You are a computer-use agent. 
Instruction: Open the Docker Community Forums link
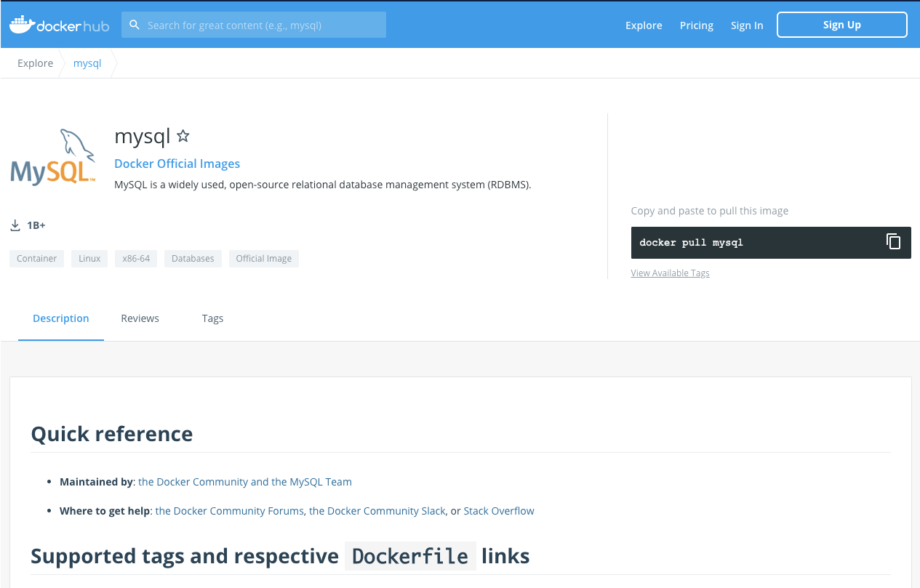pos(230,511)
